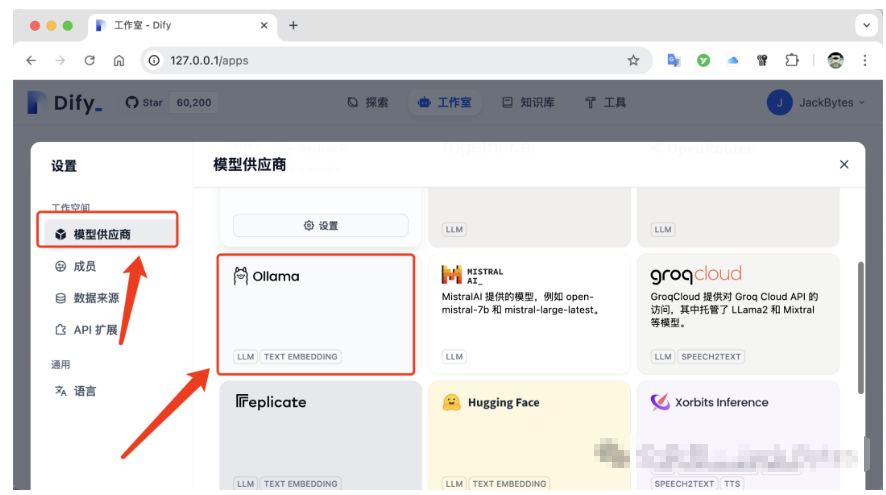Viewport: 886px width, 495px height.
Task: Select 模型供应商 in the settings sidebar
Action: point(110,234)
